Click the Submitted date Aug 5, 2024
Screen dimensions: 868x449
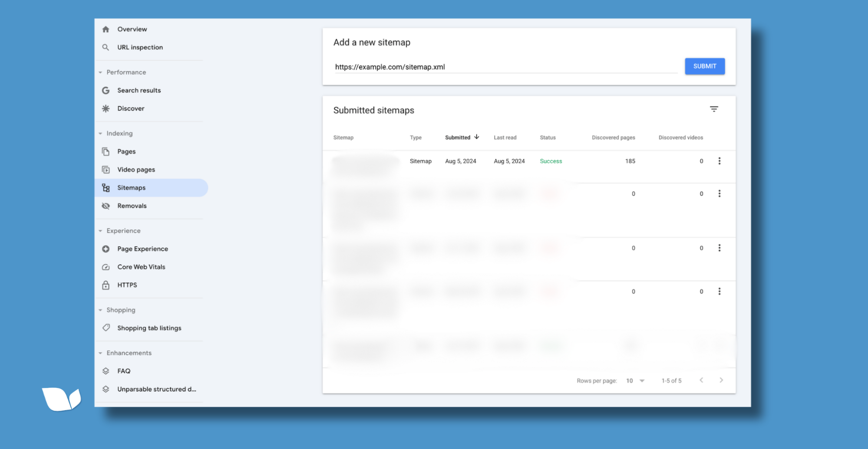[460, 161]
